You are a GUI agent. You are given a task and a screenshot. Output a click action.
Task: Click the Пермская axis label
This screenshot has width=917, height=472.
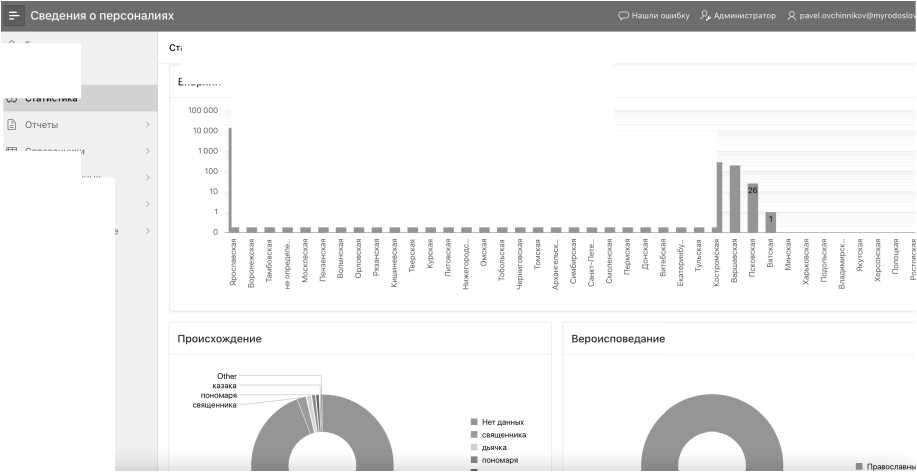(627, 257)
